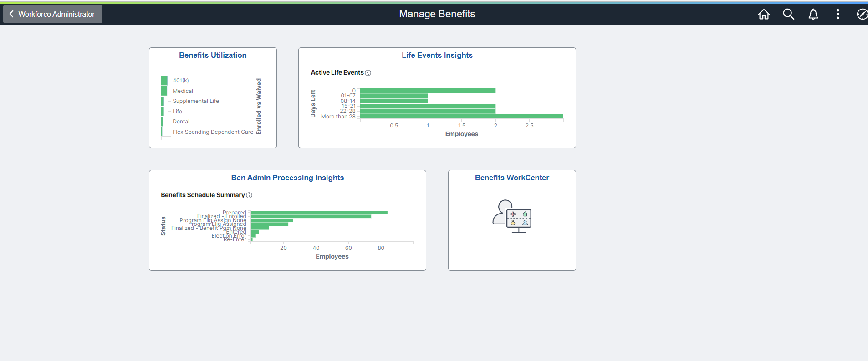Open the Actions three-dot menu

point(837,15)
